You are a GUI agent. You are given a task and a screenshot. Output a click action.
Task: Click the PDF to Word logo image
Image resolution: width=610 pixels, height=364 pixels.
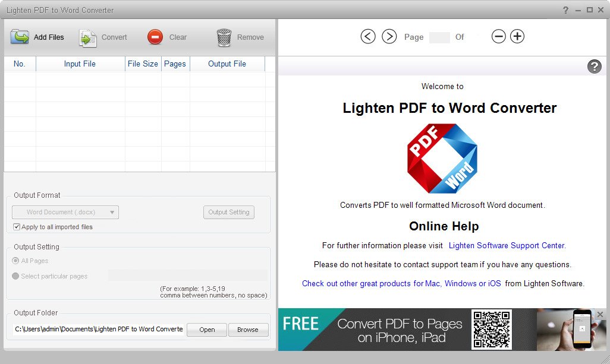pos(442,159)
